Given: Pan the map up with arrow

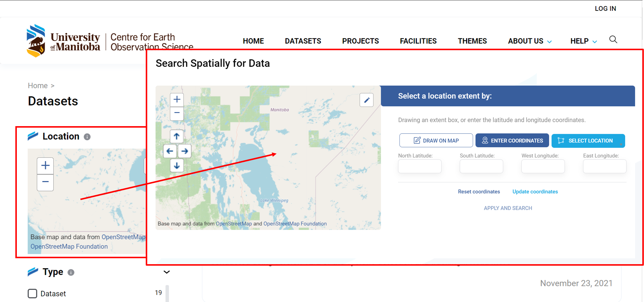Looking at the screenshot, I should (177, 136).
